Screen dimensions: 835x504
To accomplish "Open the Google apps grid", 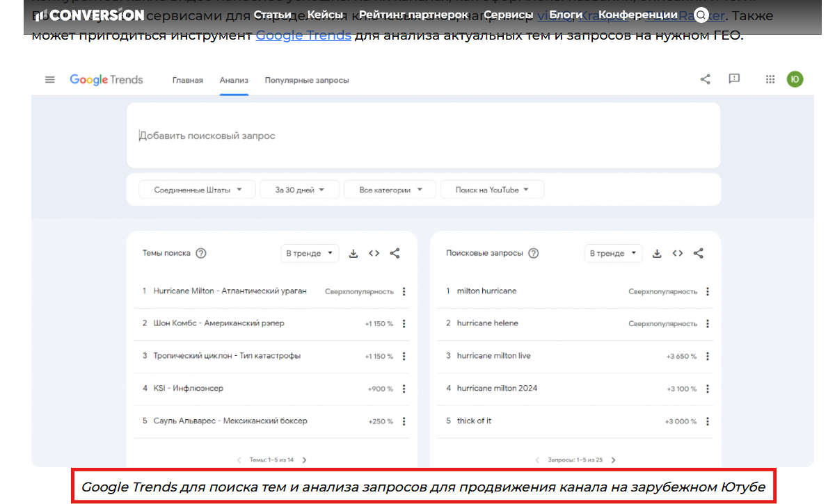I will point(770,79).
